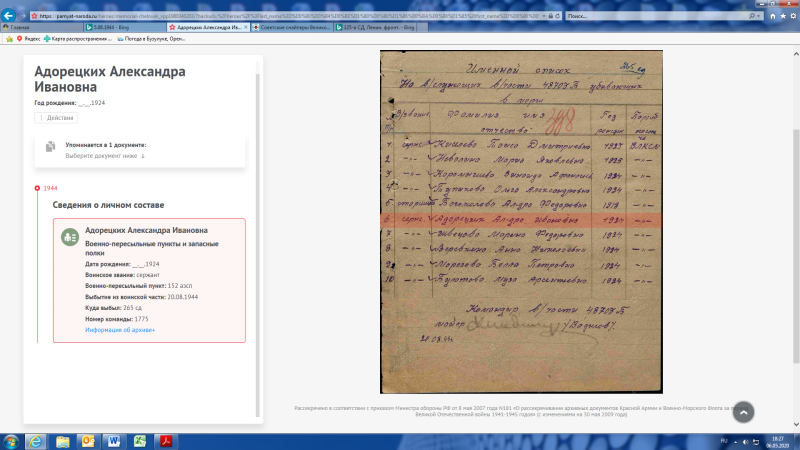800x450 pixels.
Task: Click the 'Адорецких Александра Ивановна' record card title
Action: [146, 230]
